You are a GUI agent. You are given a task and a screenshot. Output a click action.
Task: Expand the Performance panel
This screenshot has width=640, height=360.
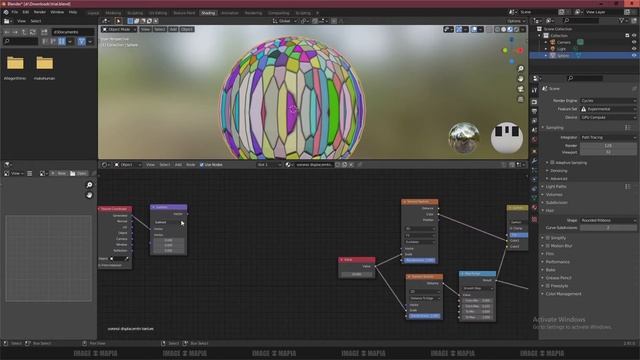(x=557, y=262)
